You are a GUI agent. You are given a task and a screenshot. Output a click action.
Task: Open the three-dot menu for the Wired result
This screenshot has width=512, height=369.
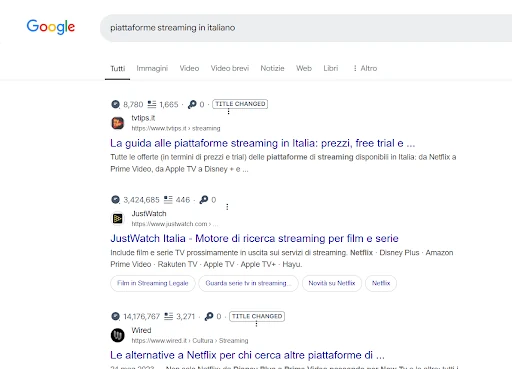[x=256, y=324]
